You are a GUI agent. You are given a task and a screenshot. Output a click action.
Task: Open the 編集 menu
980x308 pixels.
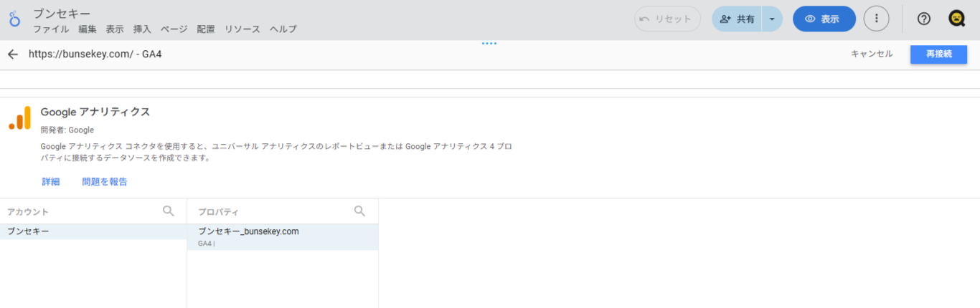(88, 29)
